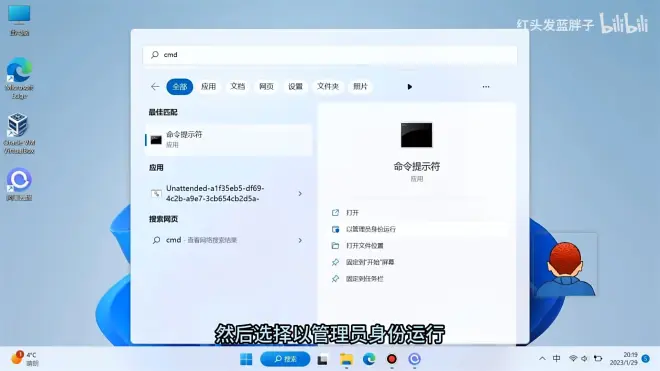Open This PC desktop icon
Viewport: 660px width, 371px height.
tap(19, 20)
